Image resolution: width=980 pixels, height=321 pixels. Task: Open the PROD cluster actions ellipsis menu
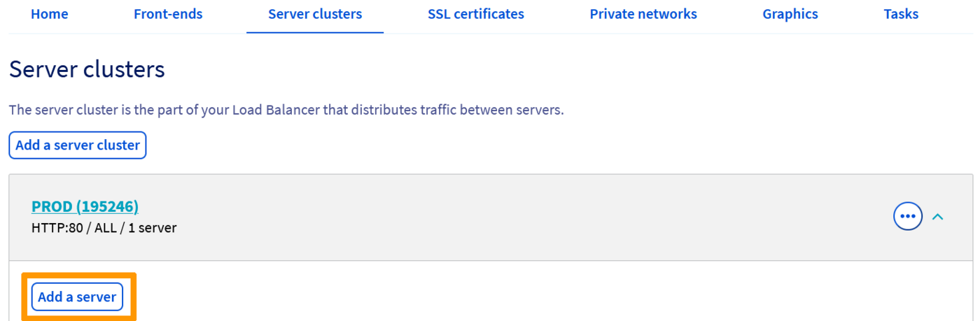click(x=908, y=217)
